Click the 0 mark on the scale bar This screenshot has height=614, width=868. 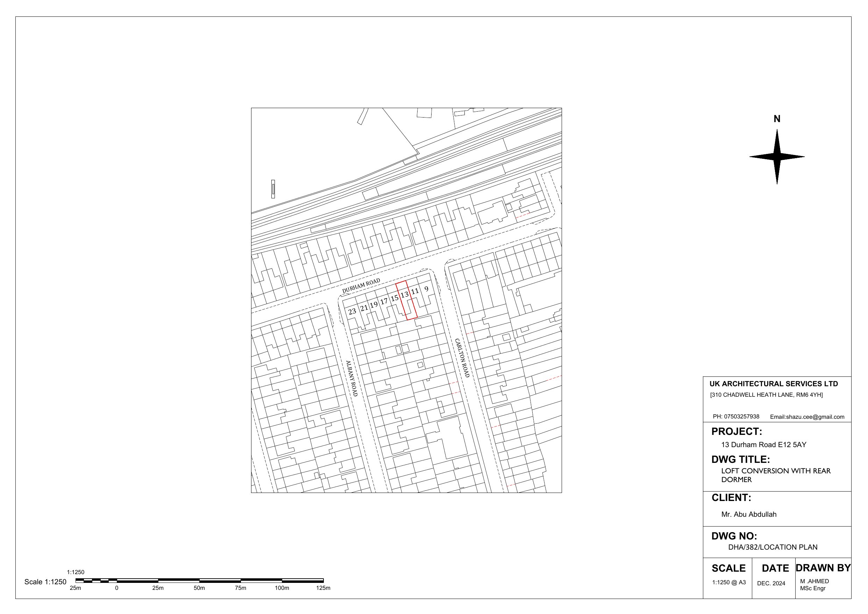click(x=116, y=588)
